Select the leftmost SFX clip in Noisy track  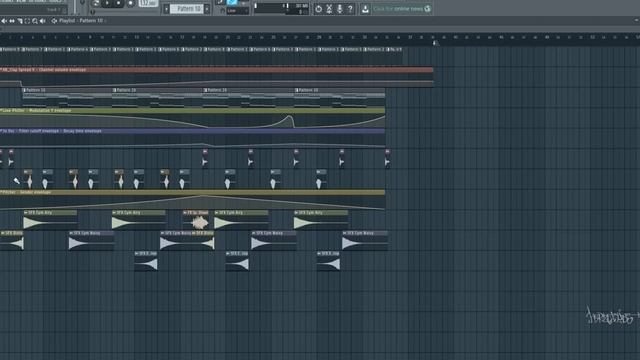click(12, 240)
